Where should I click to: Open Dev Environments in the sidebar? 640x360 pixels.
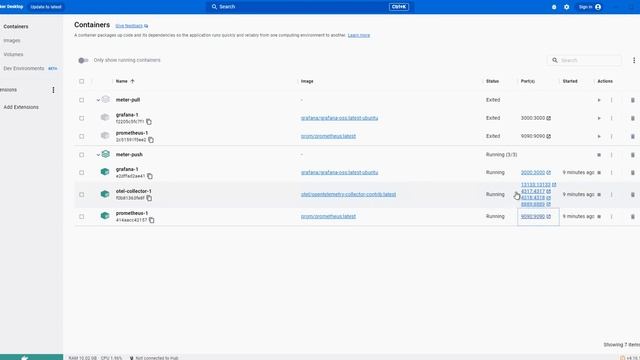coord(24,69)
